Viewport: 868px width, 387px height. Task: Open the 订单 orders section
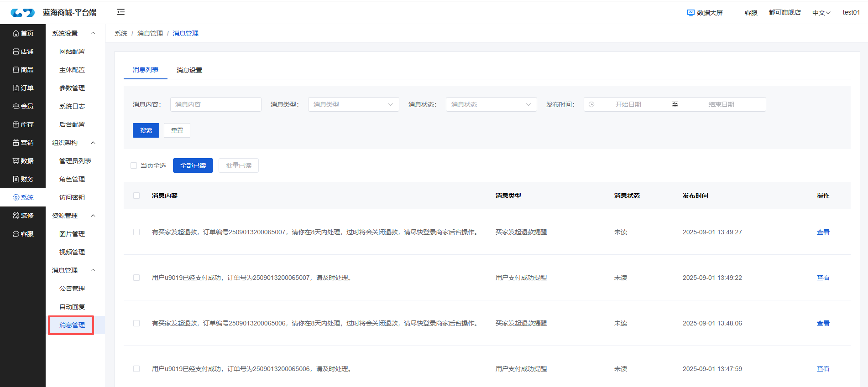click(x=23, y=88)
